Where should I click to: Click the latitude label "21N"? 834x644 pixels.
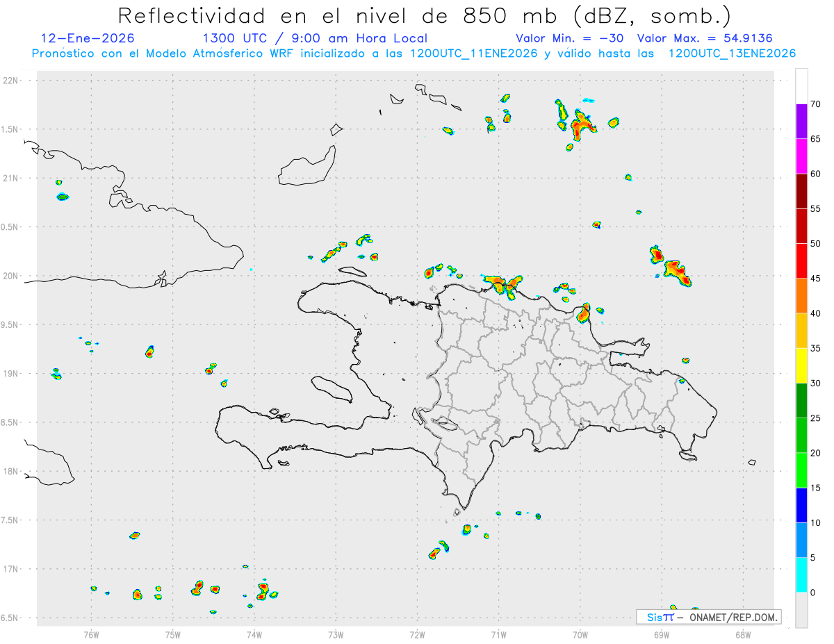click(x=12, y=178)
